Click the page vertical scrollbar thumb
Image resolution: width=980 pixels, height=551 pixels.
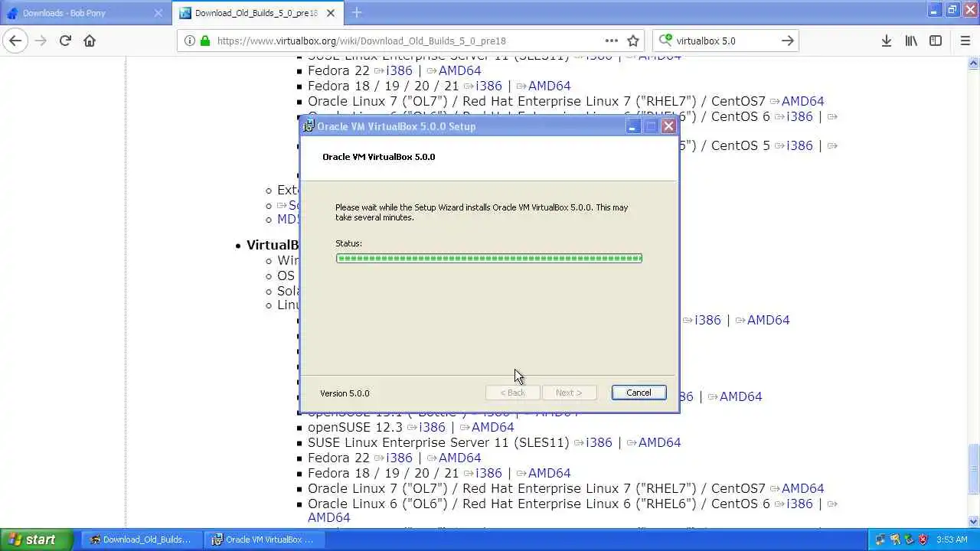pyautogui.click(x=974, y=468)
